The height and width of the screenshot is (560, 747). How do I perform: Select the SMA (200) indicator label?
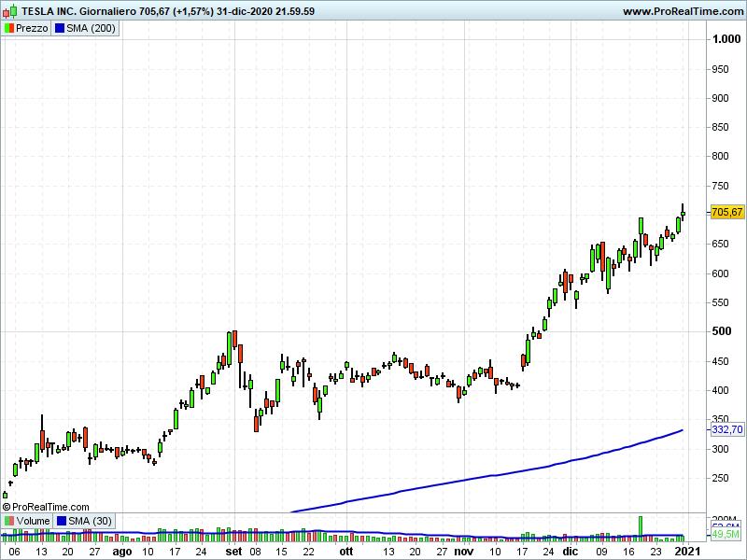click(92, 28)
